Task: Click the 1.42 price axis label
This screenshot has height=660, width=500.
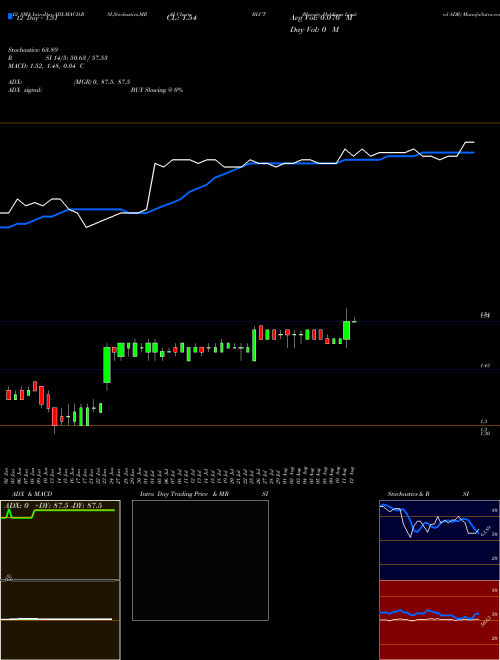Action: [x=485, y=366]
